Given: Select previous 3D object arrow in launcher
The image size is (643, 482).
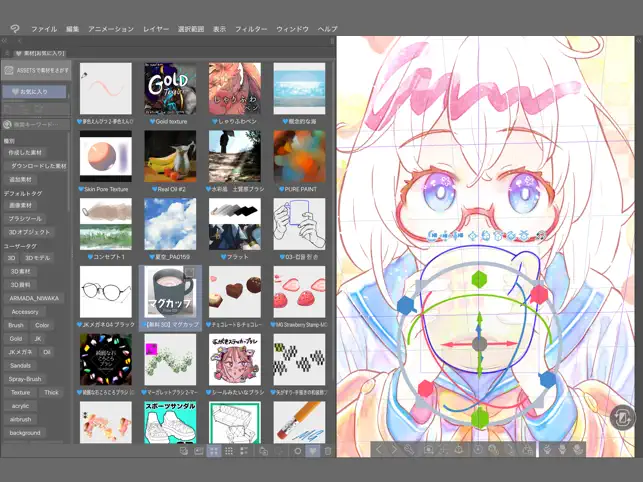Looking at the screenshot, I should [379, 450].
